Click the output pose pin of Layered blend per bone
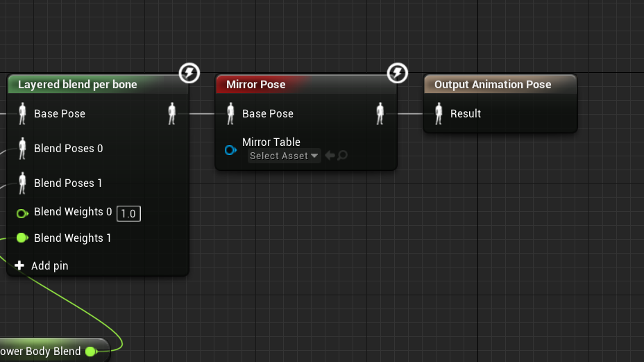Screen dimensions: 644x362 (172, 113)
